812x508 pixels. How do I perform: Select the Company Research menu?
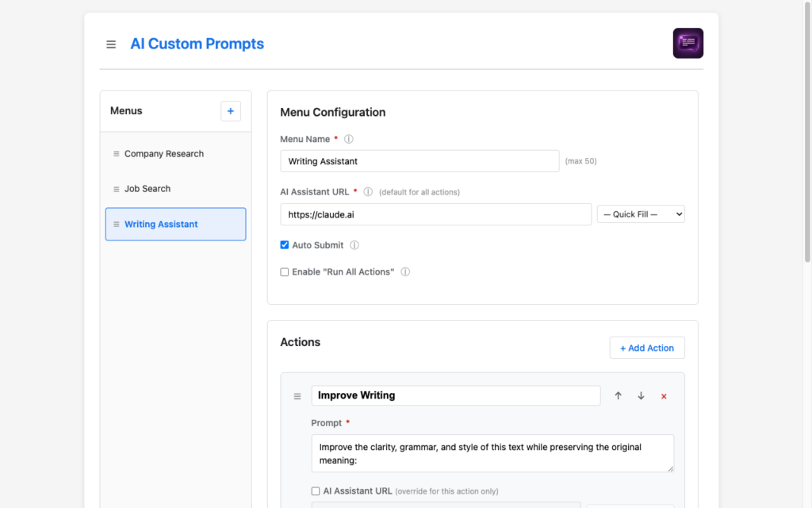(175, 154)
